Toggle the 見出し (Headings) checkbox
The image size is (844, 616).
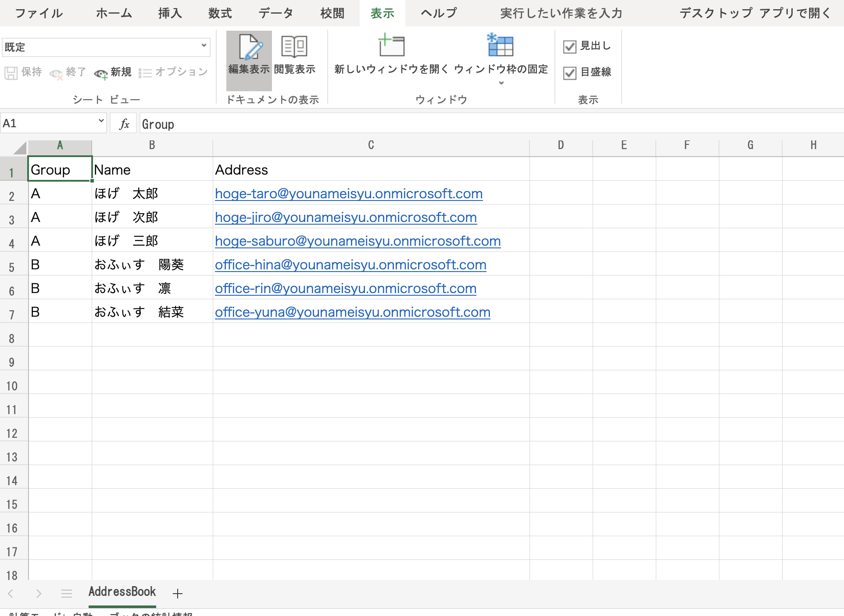570,46
